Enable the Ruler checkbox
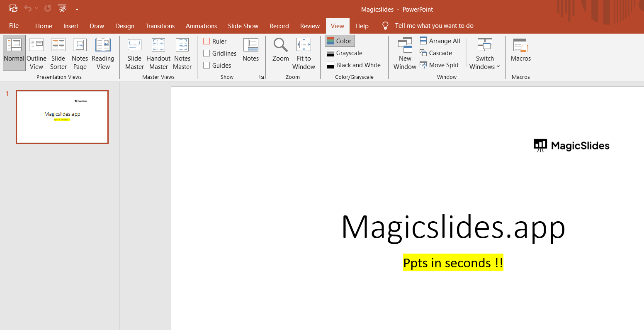Image resolution: width=644 pixels, height=330 pixels. coord(207,41)
